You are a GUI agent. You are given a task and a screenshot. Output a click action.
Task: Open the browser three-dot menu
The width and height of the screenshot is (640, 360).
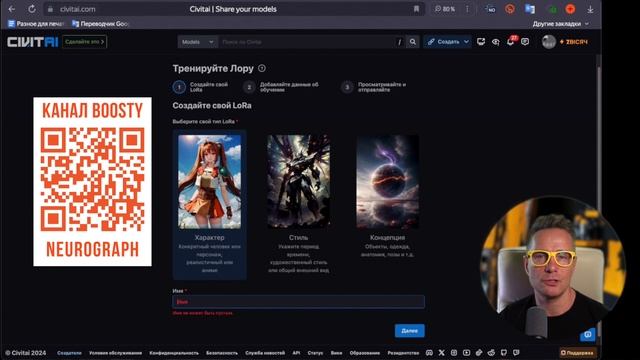(467, 9)
